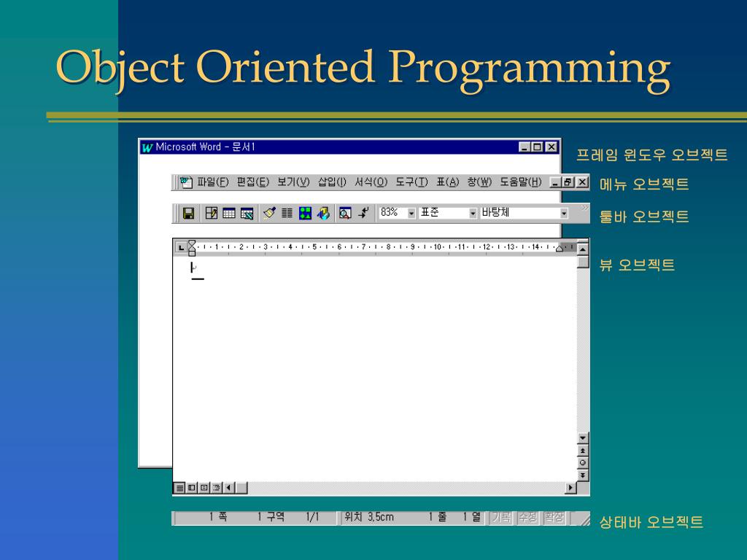The height and width of the screenshot is (560, 747).
Task: Switch to Normal view button
Action: tap(179, 488)
